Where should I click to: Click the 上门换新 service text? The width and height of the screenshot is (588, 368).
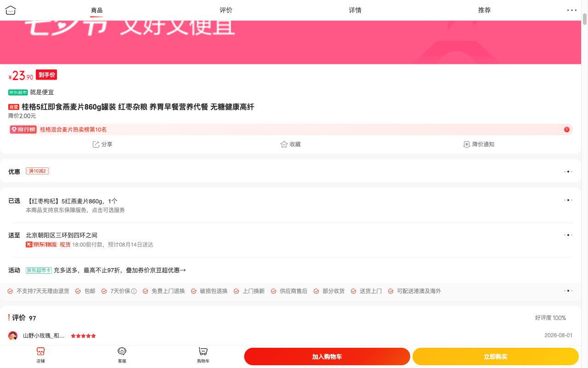click(254, 291)
